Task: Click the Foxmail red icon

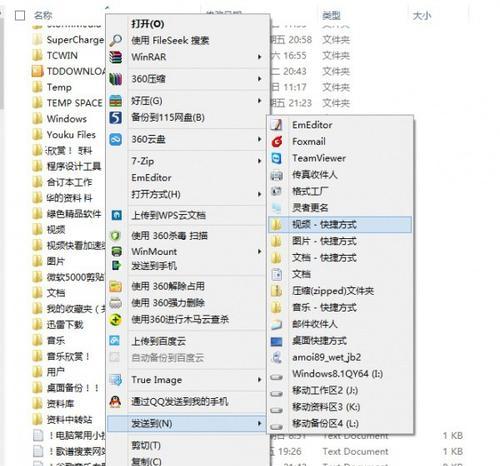Action: (x=277, y=142)
